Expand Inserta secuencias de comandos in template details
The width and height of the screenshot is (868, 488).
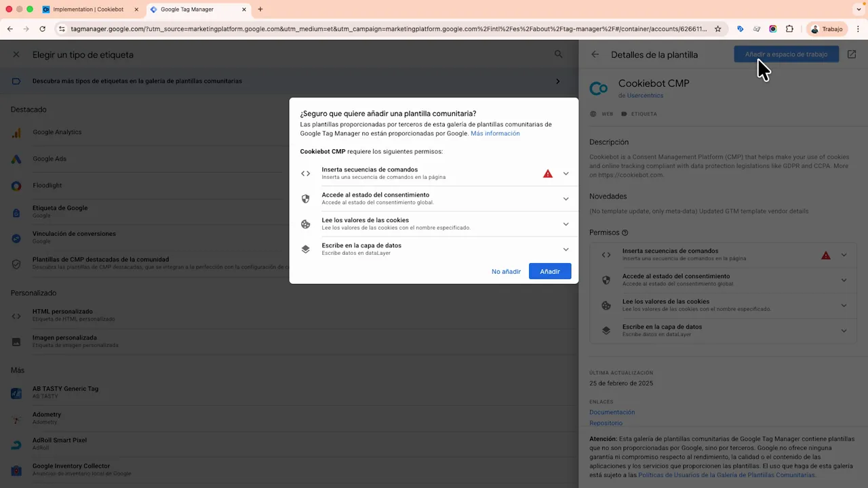click(844, 255)
